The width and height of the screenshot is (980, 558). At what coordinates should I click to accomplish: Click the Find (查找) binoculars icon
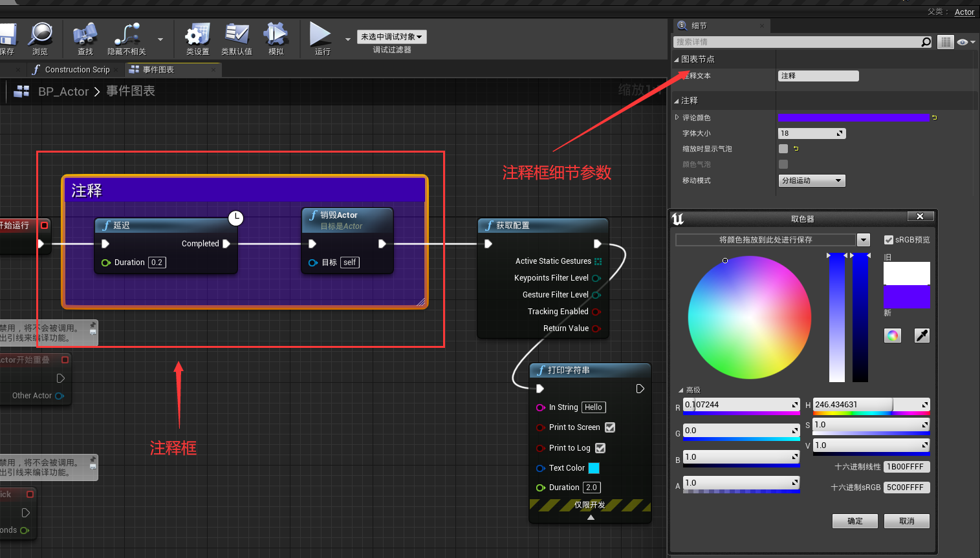pyautogui.click(x=85, y=34)
